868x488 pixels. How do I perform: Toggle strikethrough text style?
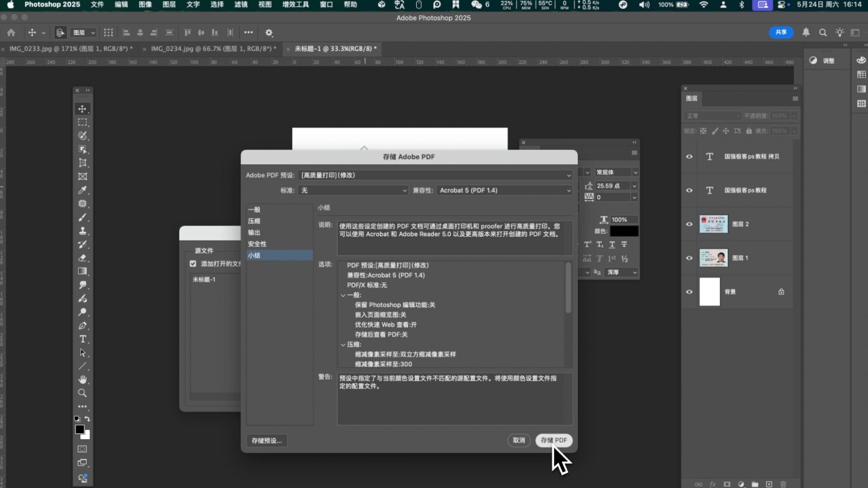(624, 244)
